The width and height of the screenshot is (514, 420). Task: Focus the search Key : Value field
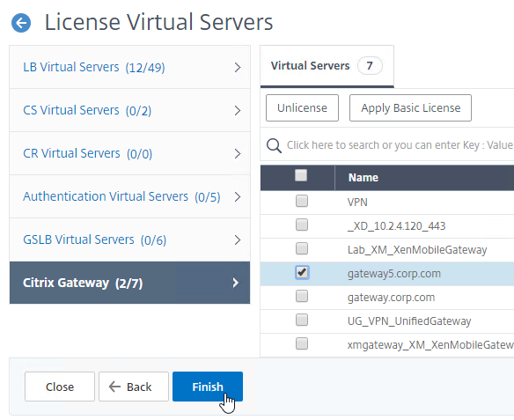pyautogui.click(x=400, y=145)
